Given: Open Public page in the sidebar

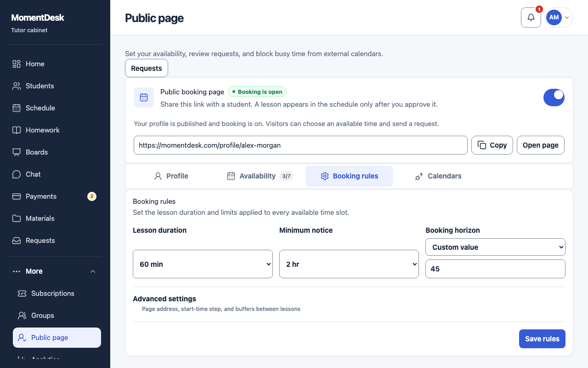Looking at the screenshot, I should [57, 338].
